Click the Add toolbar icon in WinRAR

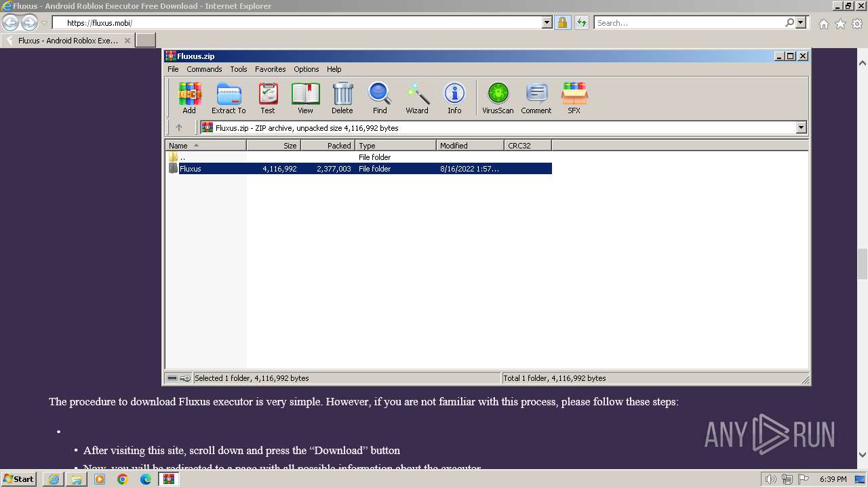pyautogui.click(x=189, y=98)
